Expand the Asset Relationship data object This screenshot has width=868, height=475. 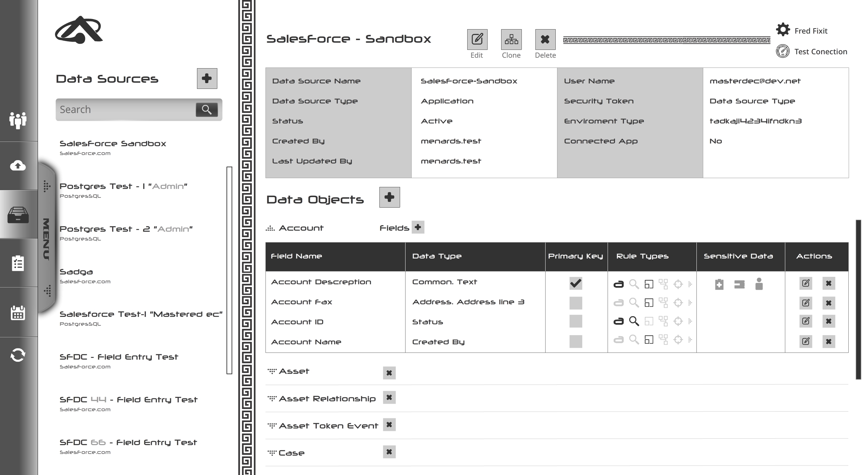pyautogui.click(x=272, y=398)
